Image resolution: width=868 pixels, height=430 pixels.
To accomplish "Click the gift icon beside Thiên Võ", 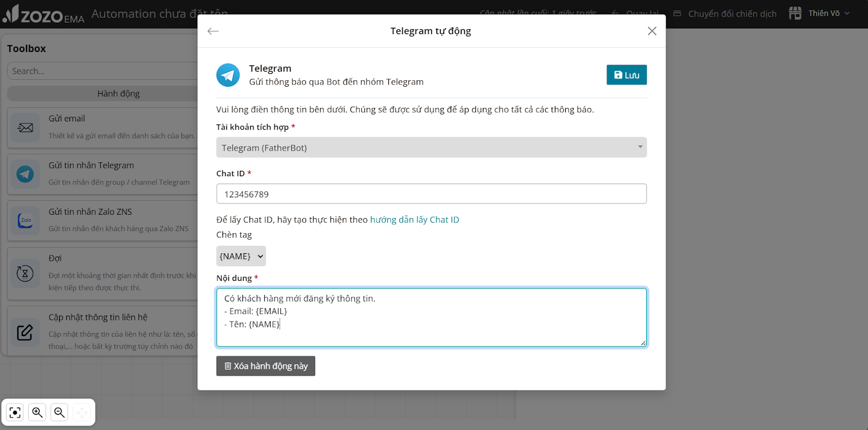I will (795, 13).
